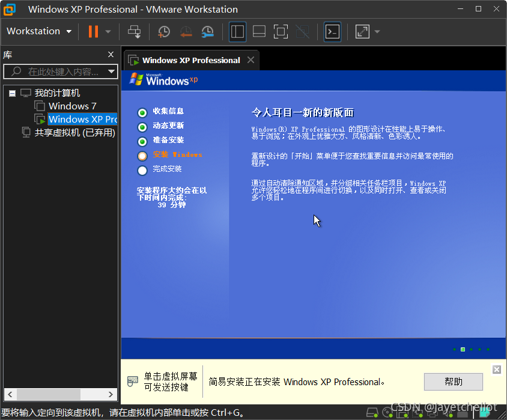
Task: Close the Windows XP Professional tab
Action: (x=251, y=60)
